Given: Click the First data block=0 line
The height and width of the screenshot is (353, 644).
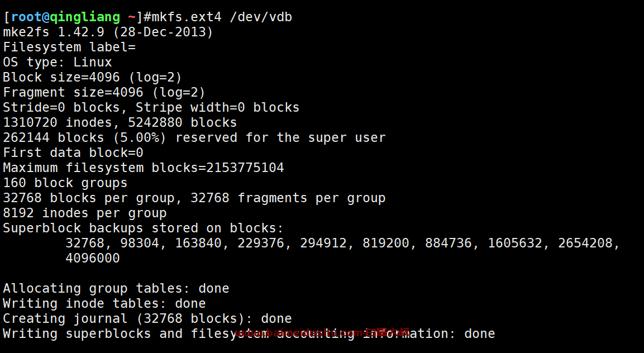Looking at the screenshot, I should 73,153.
